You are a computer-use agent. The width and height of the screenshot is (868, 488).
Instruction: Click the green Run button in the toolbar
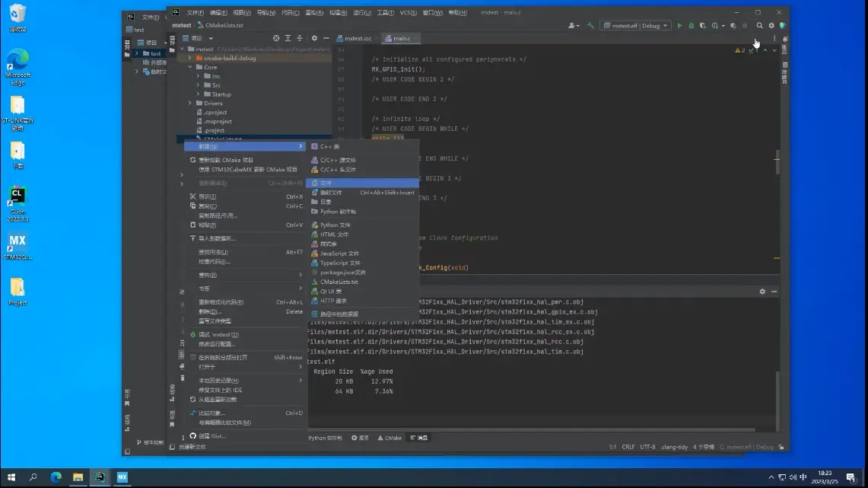click(679, 26)
